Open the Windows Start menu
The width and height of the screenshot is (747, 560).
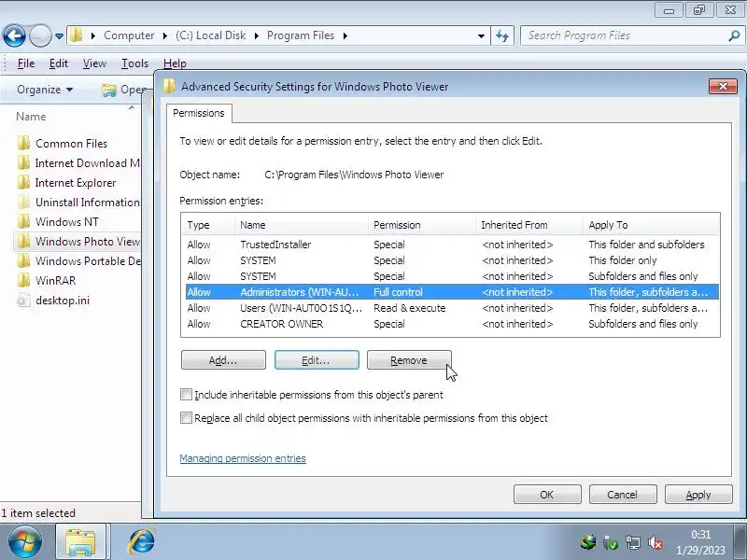25,542
